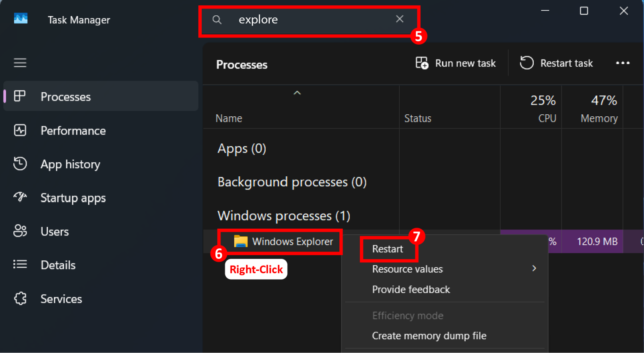Select Restart in the context menu

[388, 249]
